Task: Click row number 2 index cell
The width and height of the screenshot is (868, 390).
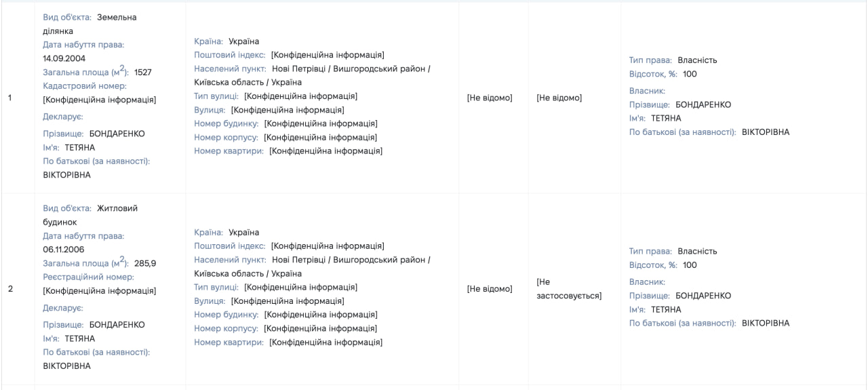Action: [10, 289]
